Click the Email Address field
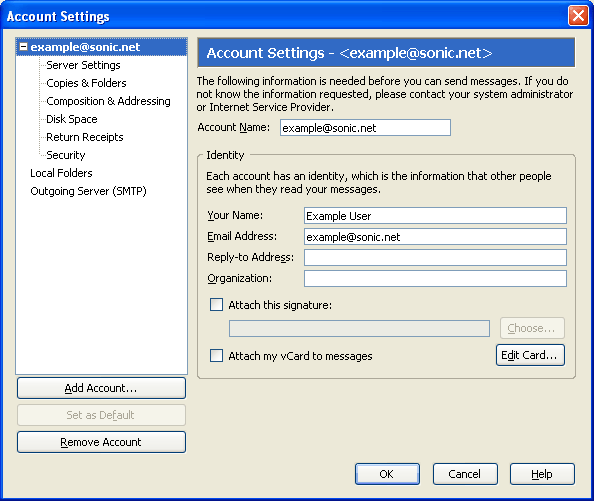This screenshot has width=594, height=501. click(x=435, y=237)
